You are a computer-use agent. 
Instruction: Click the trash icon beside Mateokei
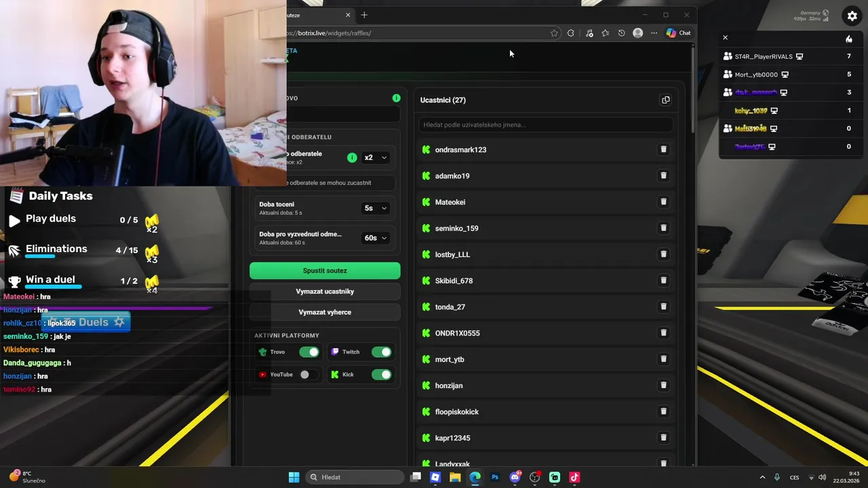(664, 201)
